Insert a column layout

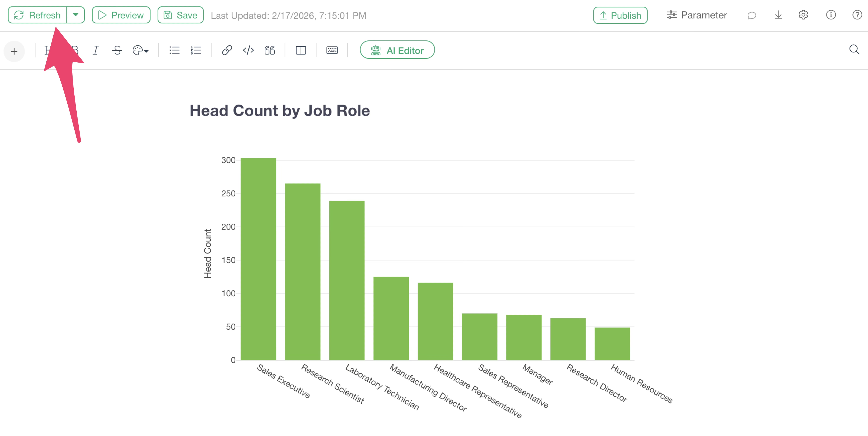[301, 51]
